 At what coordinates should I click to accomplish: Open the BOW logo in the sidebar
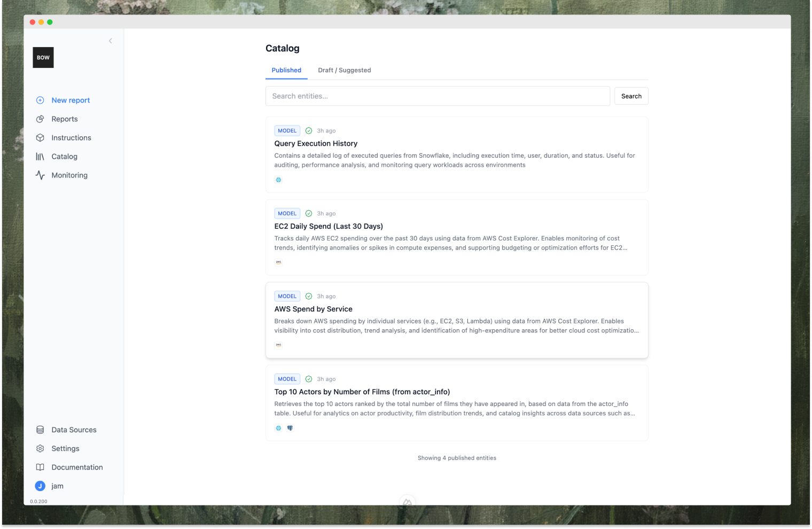(43, 58)
